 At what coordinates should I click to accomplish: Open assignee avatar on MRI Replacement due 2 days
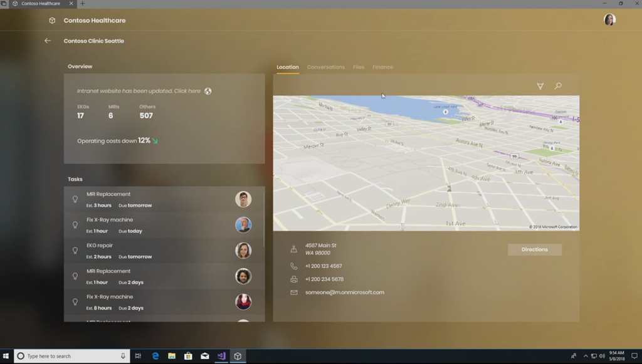[243, 276]
